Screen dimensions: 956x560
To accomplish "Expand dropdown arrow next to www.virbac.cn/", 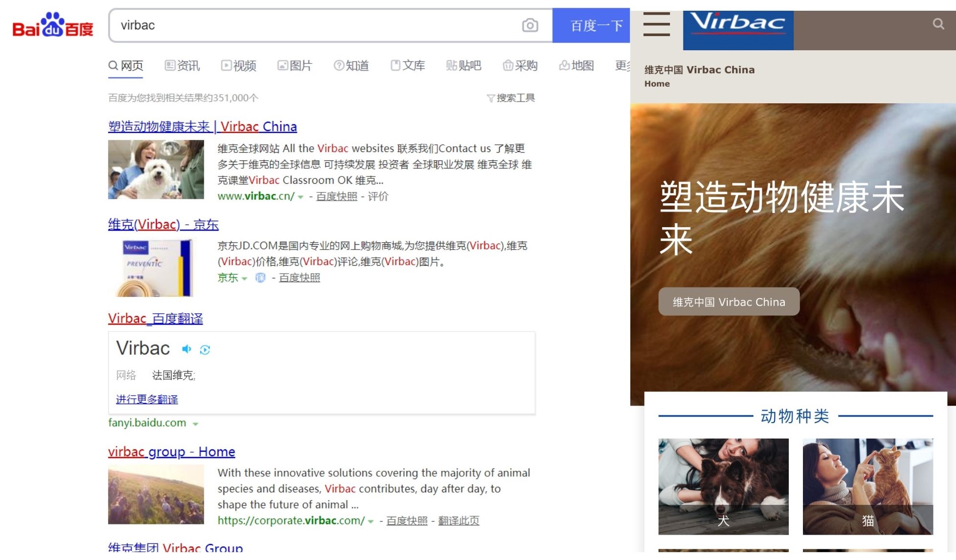I will pyautogui.click(x=301, y=197).
